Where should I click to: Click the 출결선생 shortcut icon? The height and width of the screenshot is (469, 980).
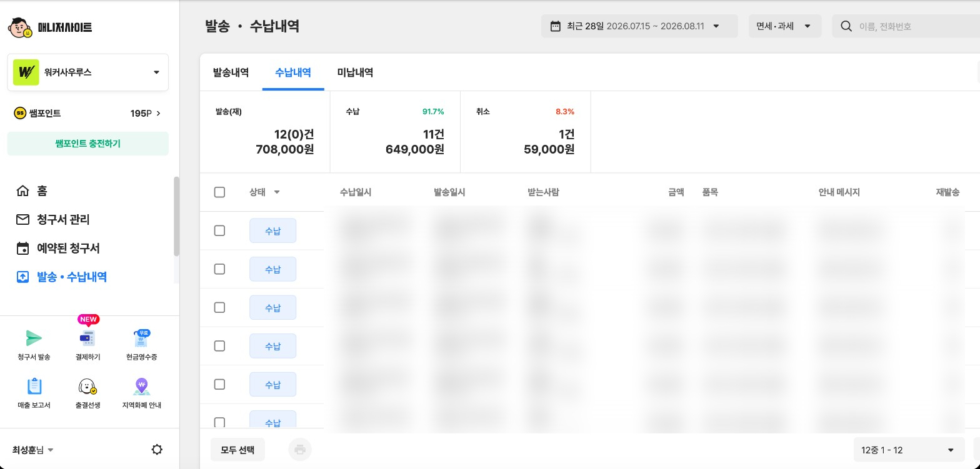[87, 387]
